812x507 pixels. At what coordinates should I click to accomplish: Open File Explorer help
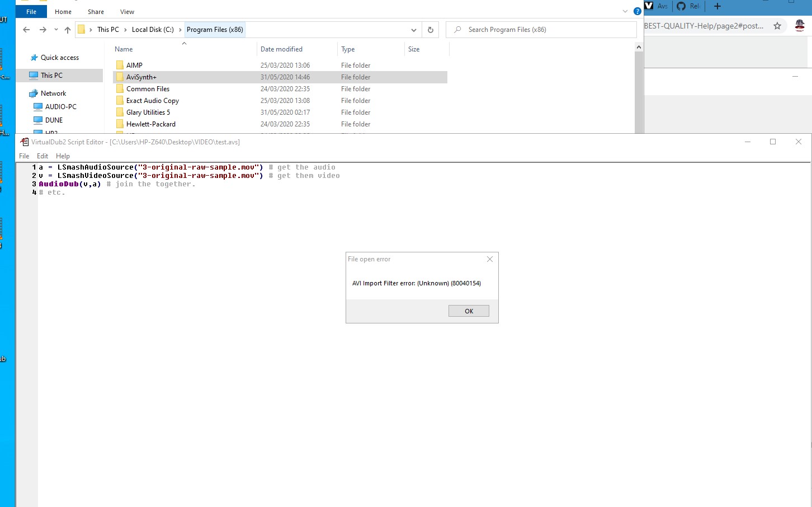(637, 11)
